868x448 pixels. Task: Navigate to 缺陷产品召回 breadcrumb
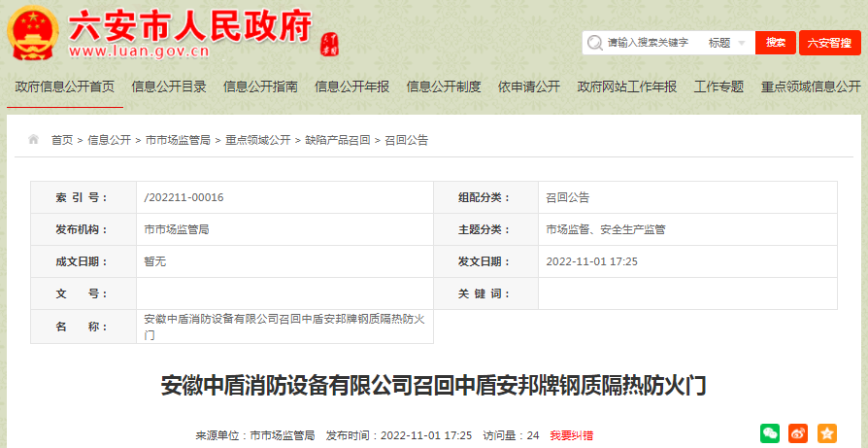[x=338, y=140]
